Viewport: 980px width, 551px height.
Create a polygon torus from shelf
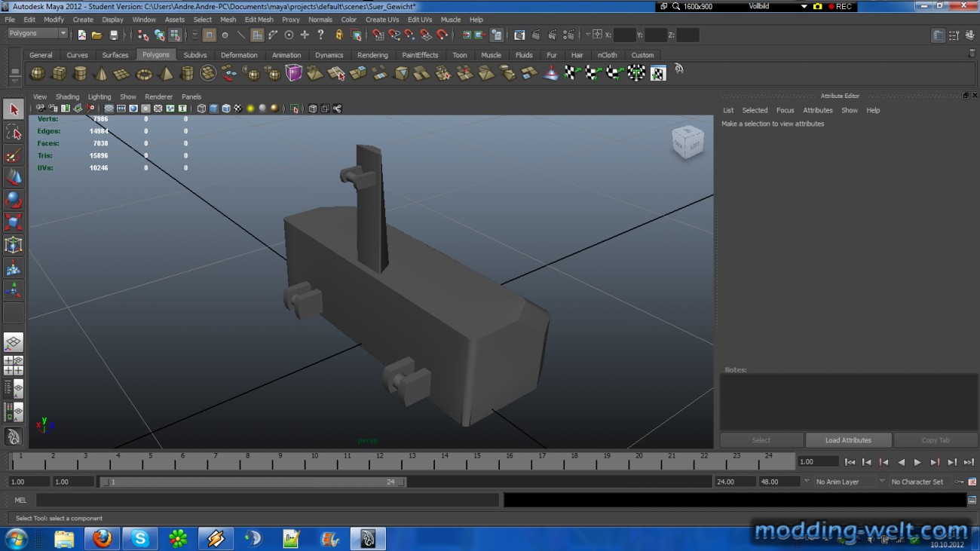tap(144, 73)
